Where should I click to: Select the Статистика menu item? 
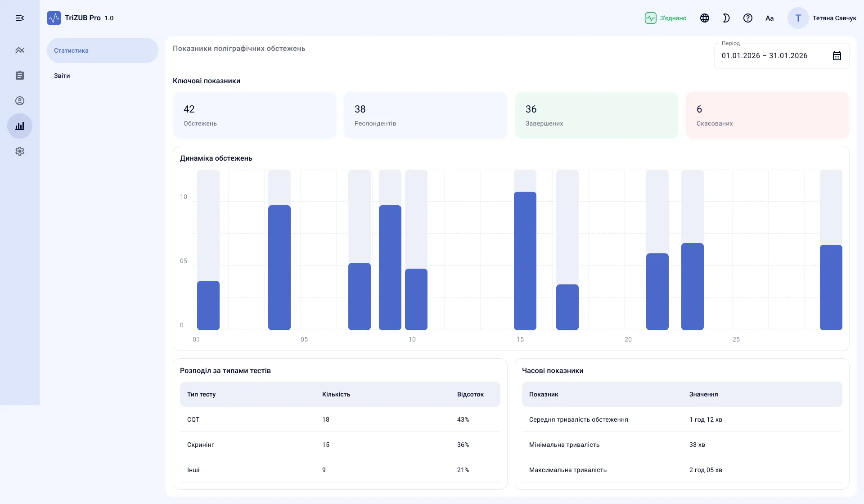[103, 50]
